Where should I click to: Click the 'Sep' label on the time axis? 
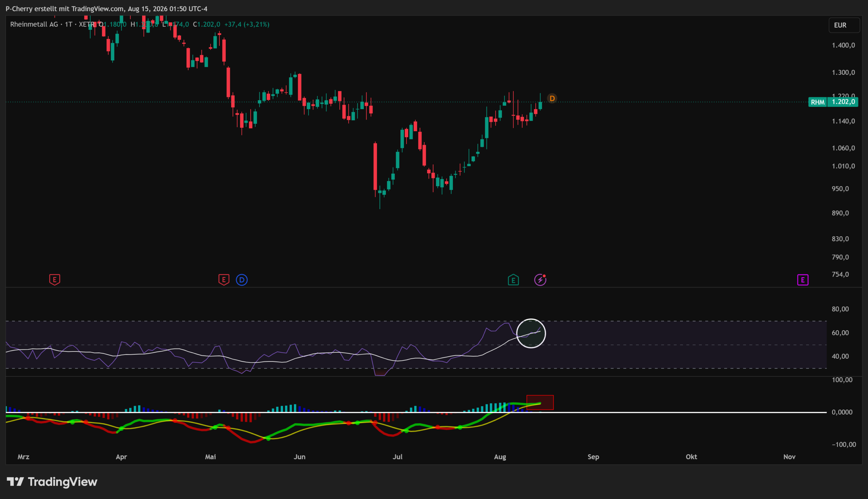(593, 457)
